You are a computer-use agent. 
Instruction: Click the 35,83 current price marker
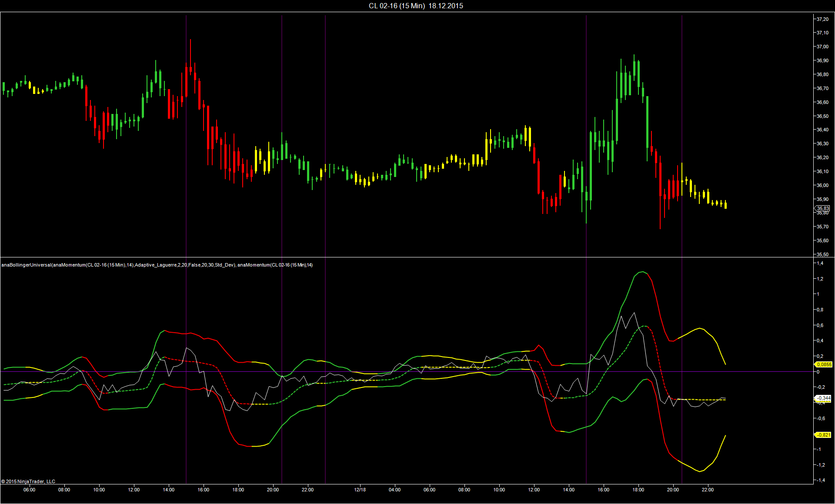(x=822, y=208)
